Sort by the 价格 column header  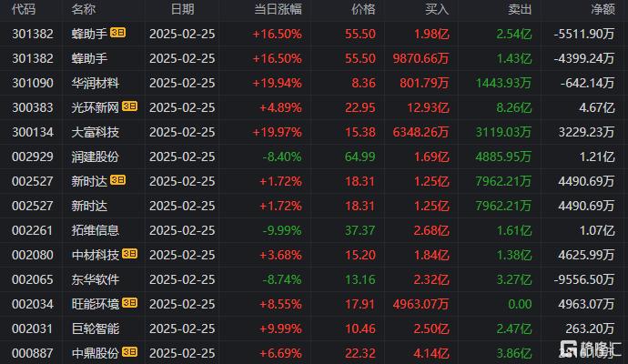(x=363, y=9)
